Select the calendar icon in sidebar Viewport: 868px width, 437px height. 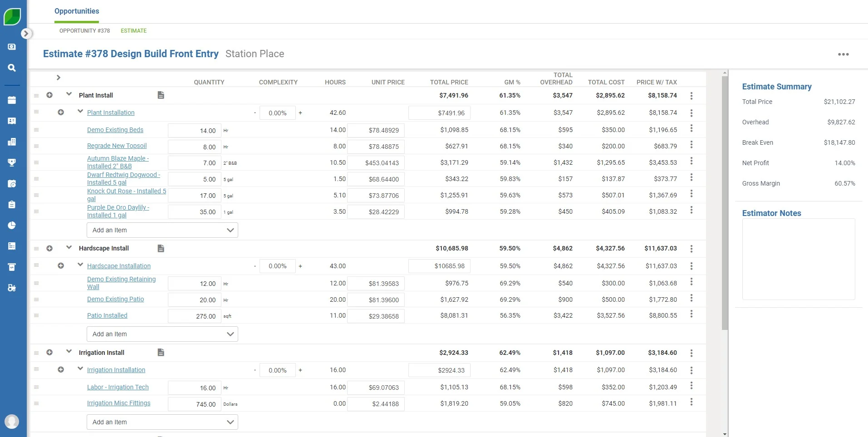pyautogui.click(x=12, y=100)
